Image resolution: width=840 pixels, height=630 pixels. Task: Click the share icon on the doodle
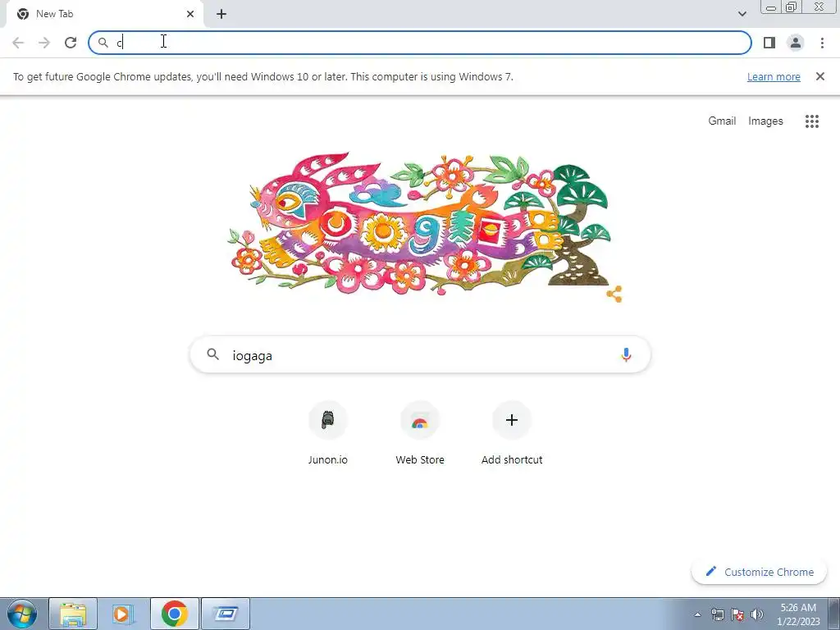click(x=614, y=294)
